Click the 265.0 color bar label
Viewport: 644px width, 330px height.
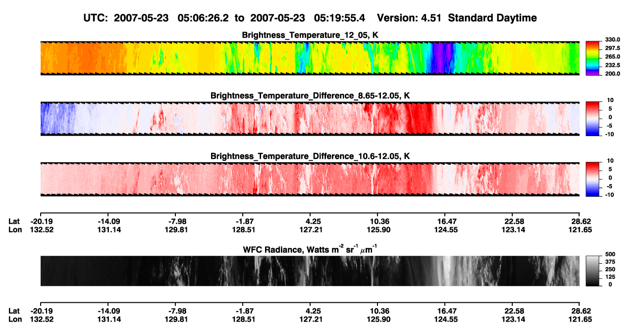click(x=613, y=57)
